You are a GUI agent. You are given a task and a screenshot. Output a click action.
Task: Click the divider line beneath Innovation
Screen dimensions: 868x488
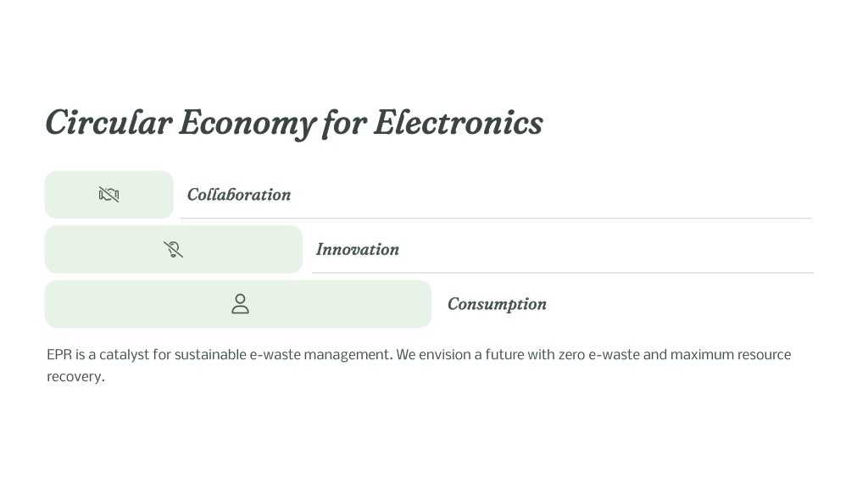(563, 273)
